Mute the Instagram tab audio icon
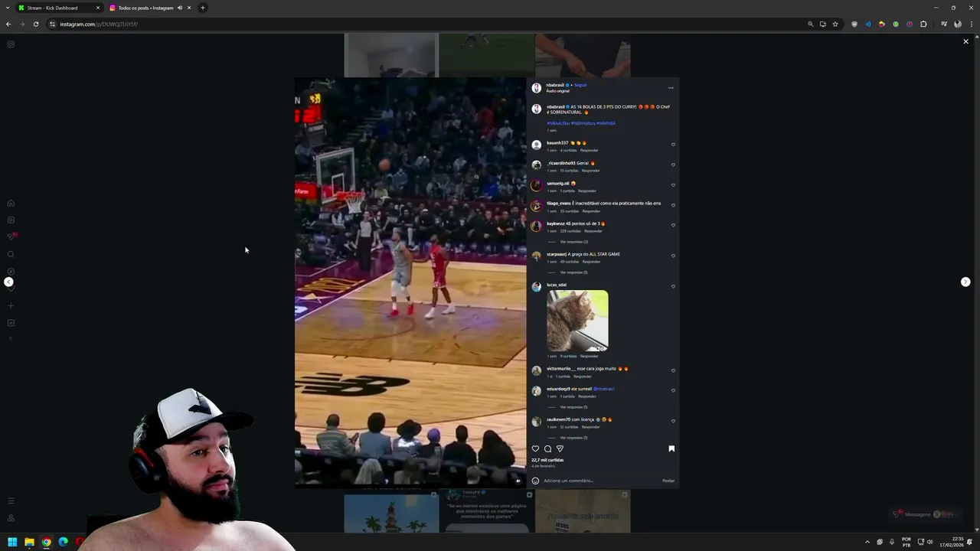The height and width of the screenshot is (551, 980). click(x=180, y=8)
